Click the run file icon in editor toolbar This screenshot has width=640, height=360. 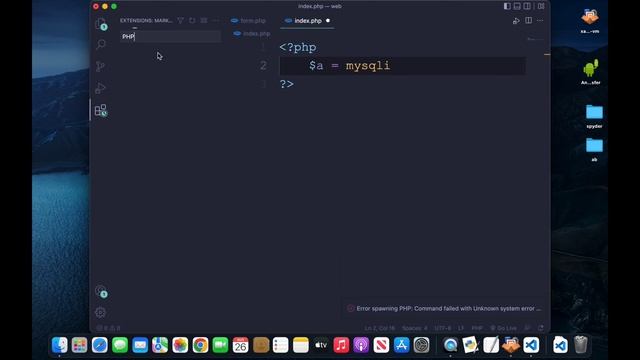[516, 20]
